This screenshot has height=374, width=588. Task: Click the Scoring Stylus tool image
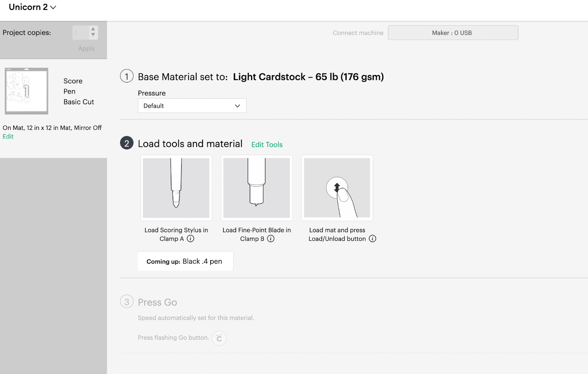176,188
